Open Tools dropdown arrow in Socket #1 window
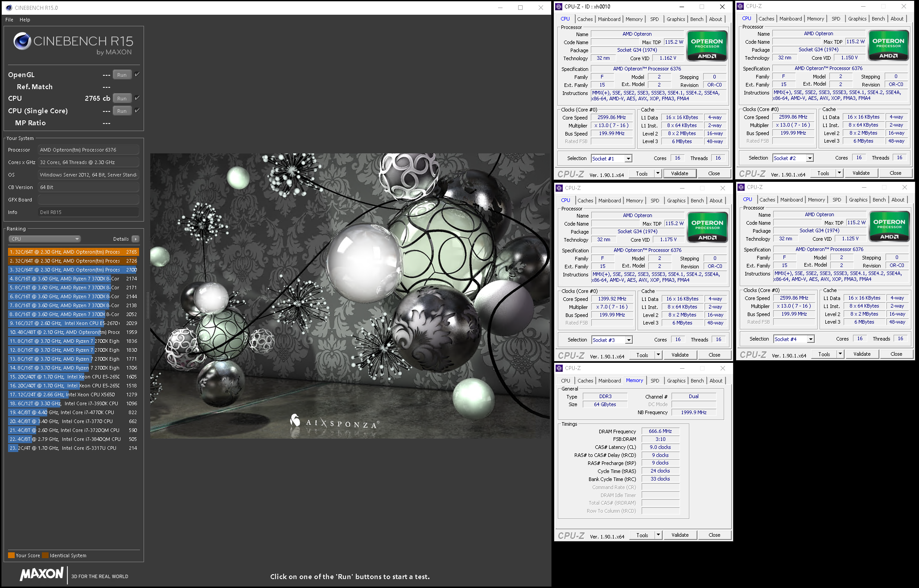This screenshot has height=588, width=919. click(x=658, y=174)
